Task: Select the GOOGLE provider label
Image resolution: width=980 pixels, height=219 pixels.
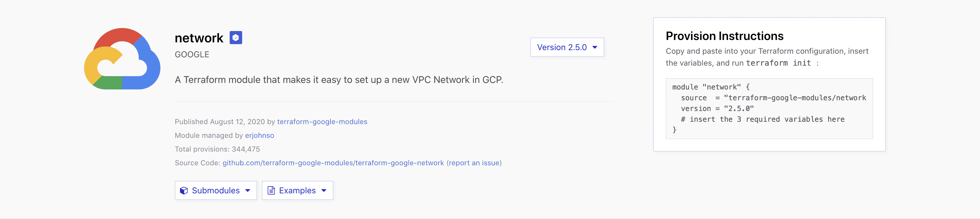Action: pos(192,54)
